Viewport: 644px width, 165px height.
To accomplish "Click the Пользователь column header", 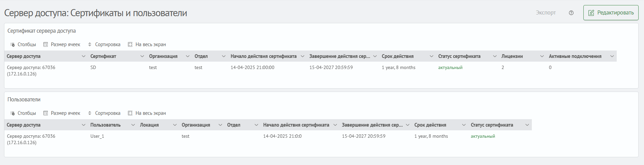I will (x=105, y=125).
